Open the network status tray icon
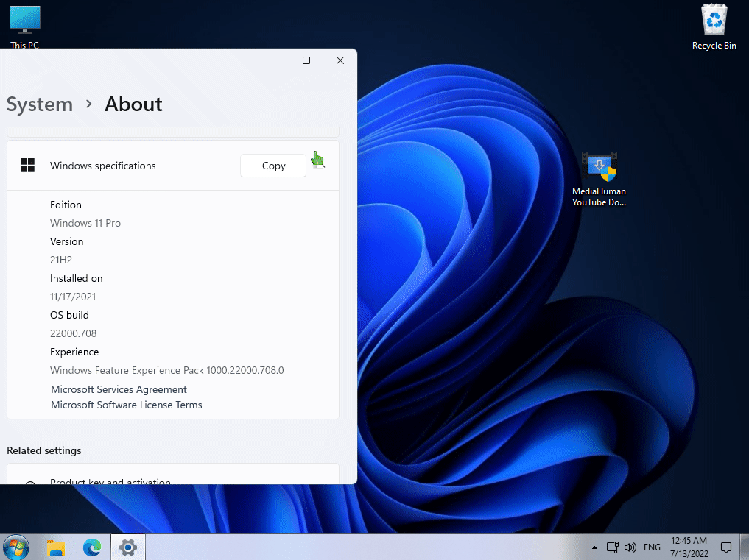749x560 pixels. point(613,547)
